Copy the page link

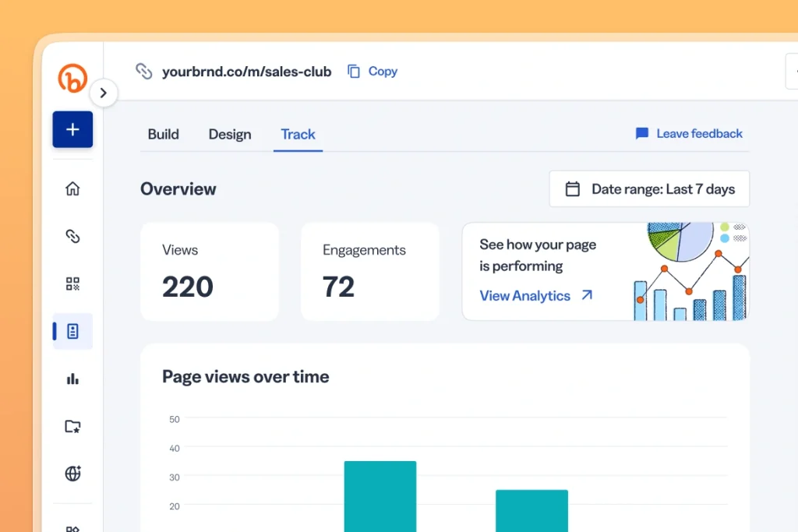tap(373, 71)
